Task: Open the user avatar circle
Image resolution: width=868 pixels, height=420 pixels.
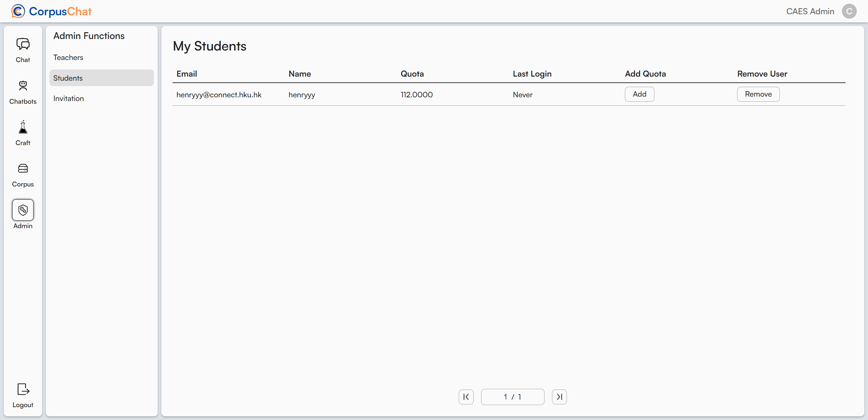Action: tap(849, 11)
